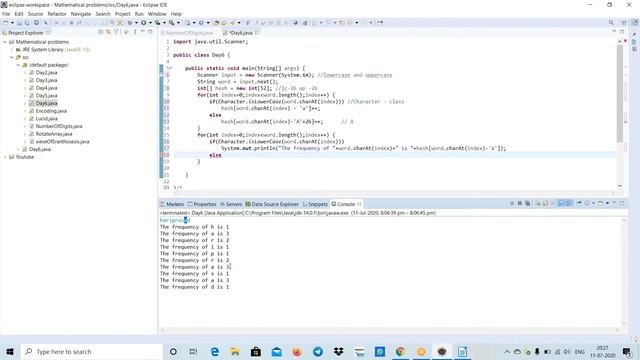Open the Snippets tab
Viewport: 640px width, 360px height.
(315, 204)
